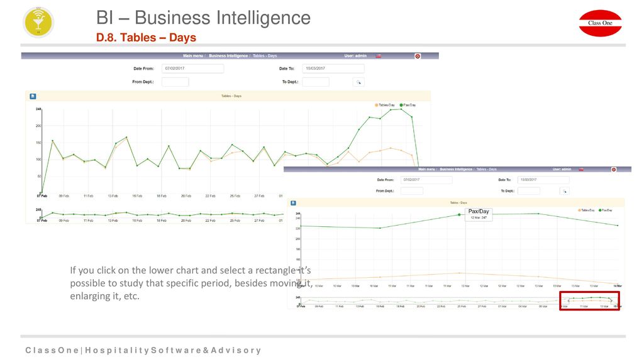Click the red Class One logo
Viewport: 644px width, 362px height.
600,23
